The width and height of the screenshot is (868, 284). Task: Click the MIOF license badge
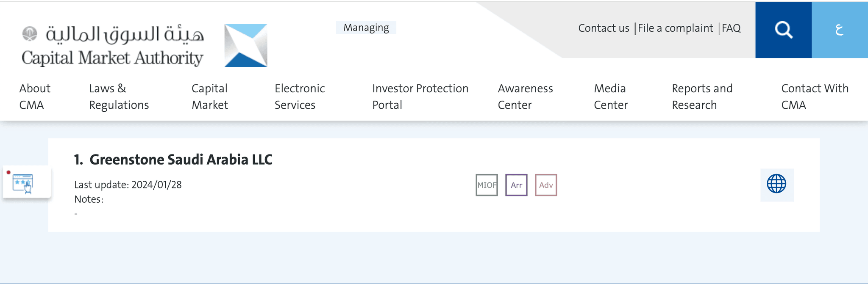point(487,185)
